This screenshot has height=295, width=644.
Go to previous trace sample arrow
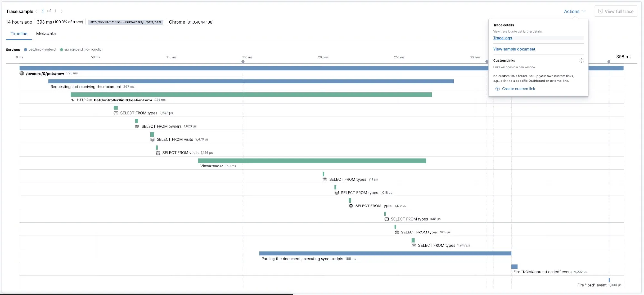tap(36, 11)
